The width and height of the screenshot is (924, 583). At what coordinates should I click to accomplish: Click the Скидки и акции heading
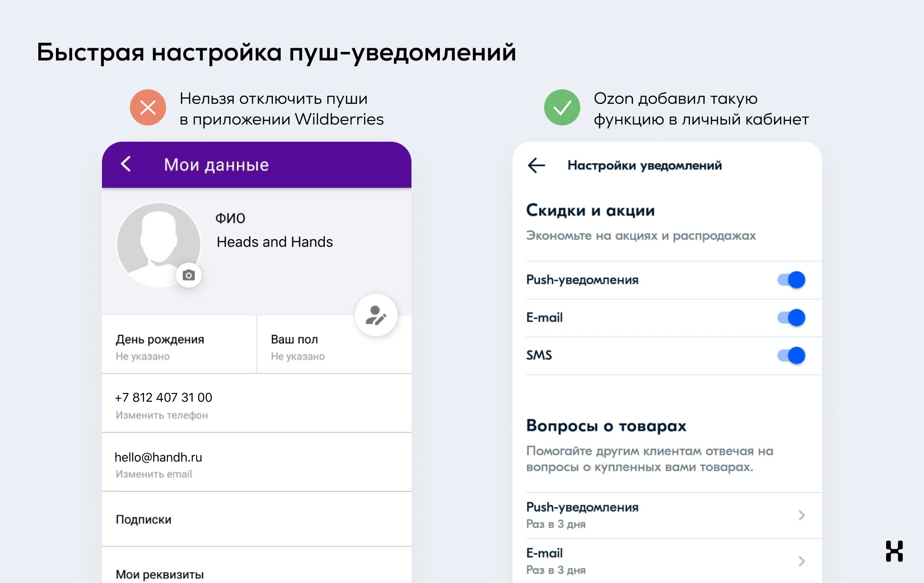(590, 210)
